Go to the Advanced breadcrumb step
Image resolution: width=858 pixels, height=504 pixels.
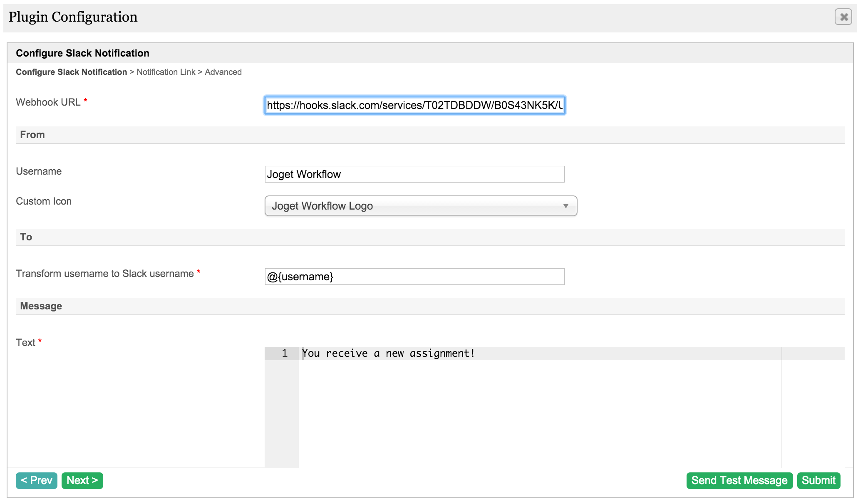pyautogui.click(x=223, y=72)
